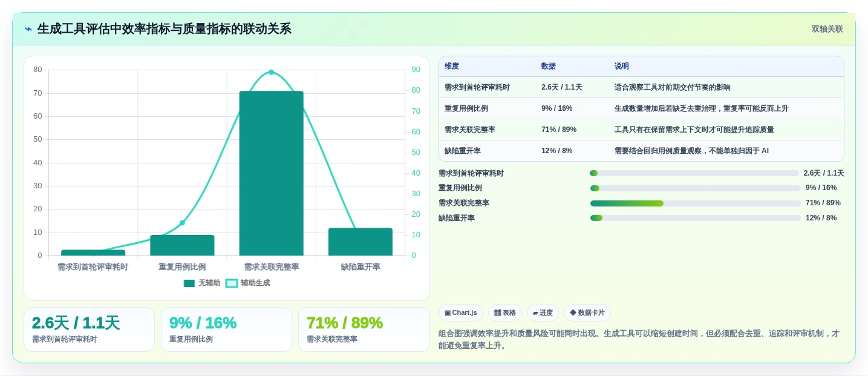Click the line peak point above 需求关联完整率
The height and width of the screenshot is (376, 868).
tap(271, 72)
